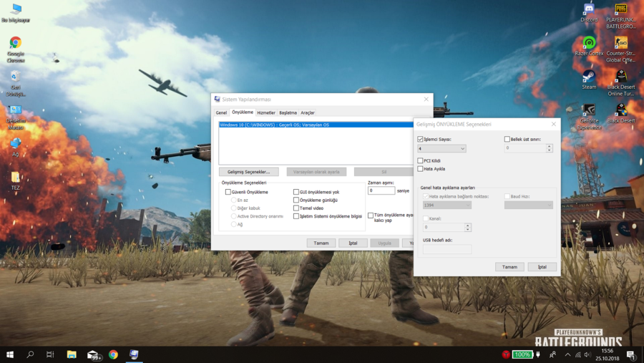Check GUI önyüklemesi yok option
The image size is (644, 363).
coord(296,192)
